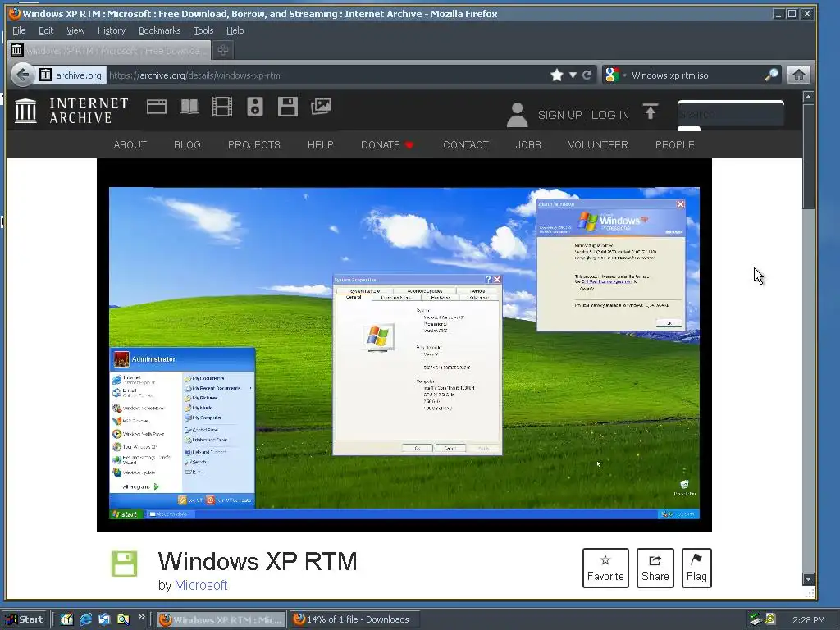Open the File menu
This screenshot has width=840, height=630.
[19, 30]
